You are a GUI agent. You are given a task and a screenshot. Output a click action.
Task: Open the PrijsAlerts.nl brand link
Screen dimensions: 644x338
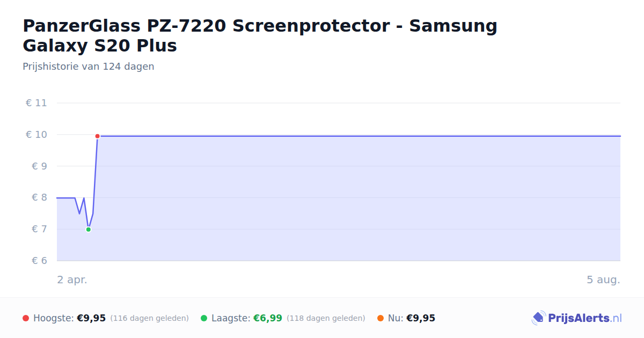tap(577, 318)
